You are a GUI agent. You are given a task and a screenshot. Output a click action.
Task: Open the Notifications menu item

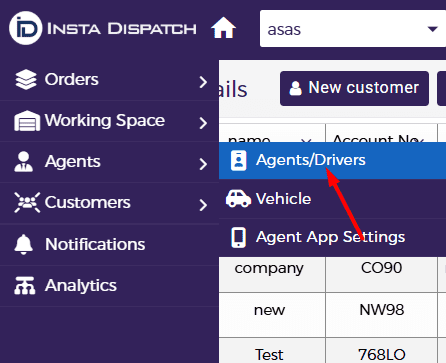tap(109, 245)
